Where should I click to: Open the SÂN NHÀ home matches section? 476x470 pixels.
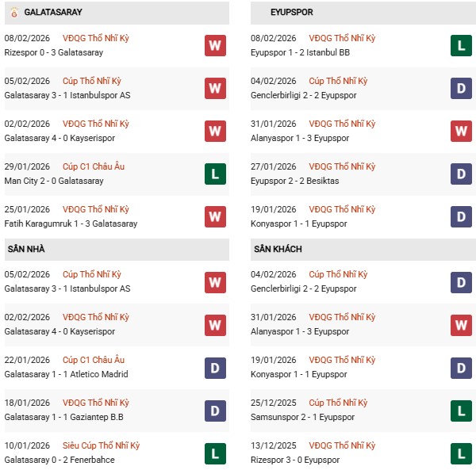(x=26, y=249)
